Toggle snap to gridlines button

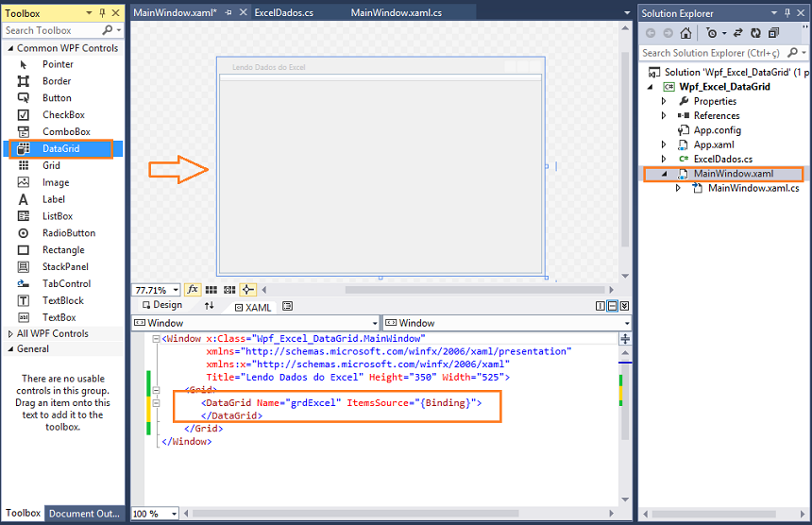pos(229,290)
